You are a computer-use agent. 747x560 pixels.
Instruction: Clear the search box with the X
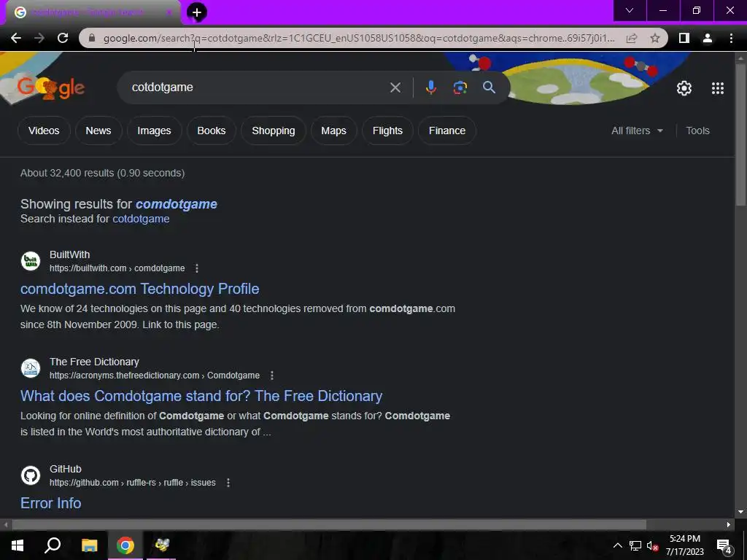click(395, 87)
